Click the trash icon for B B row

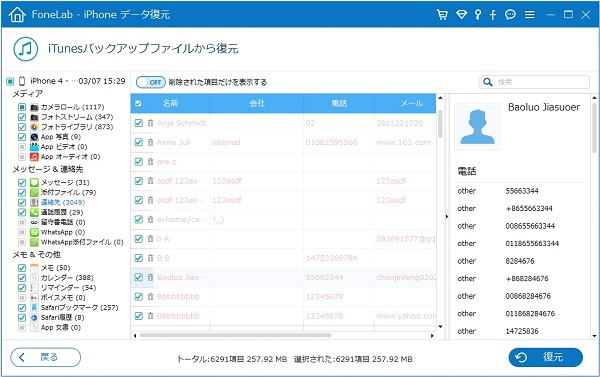tap(150, 258)
